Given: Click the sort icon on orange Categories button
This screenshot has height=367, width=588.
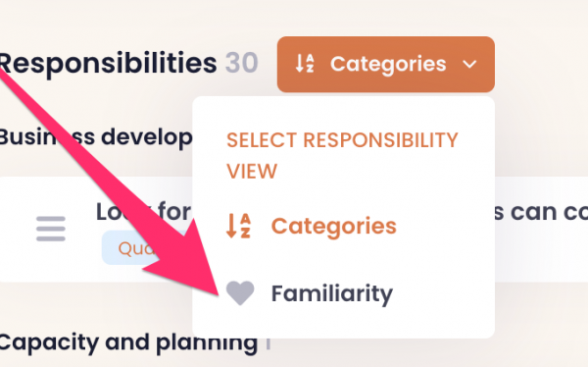Looking at the screenshot, I should [x=305, y=64].
